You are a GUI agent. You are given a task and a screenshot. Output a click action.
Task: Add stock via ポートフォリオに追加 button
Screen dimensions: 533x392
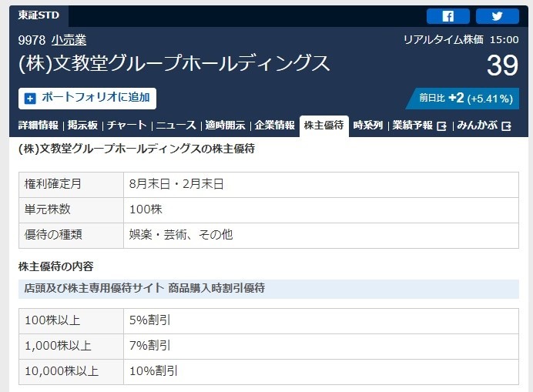tap(87, 99)
